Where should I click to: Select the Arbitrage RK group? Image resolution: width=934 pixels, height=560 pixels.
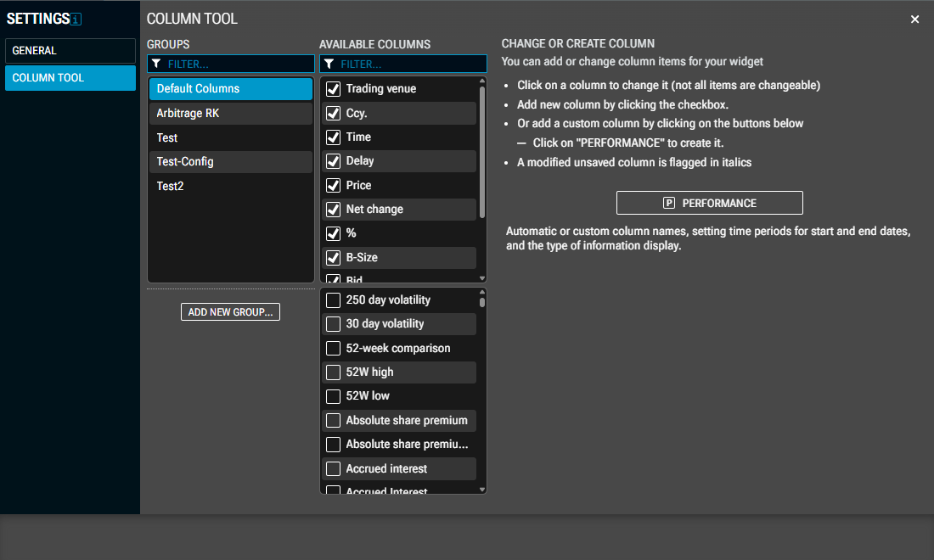click(x=230, y=113)
